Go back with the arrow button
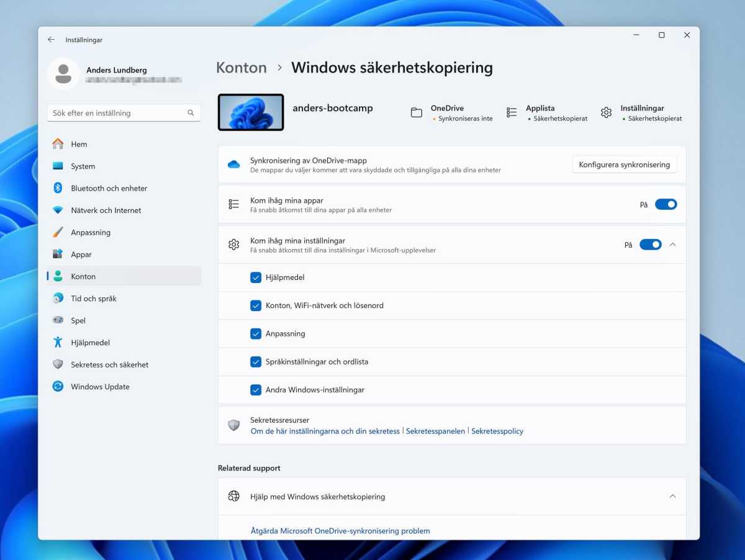 coord(51,39)
